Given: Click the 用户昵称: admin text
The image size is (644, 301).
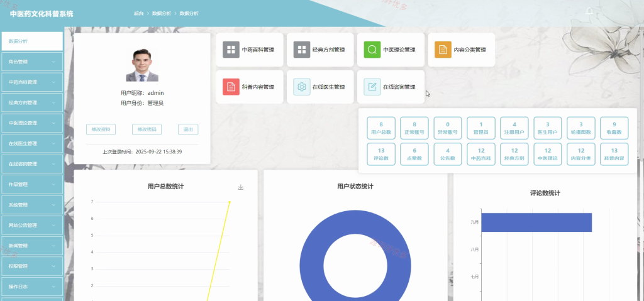Looking at the screenshot, I should coord(142,93).
